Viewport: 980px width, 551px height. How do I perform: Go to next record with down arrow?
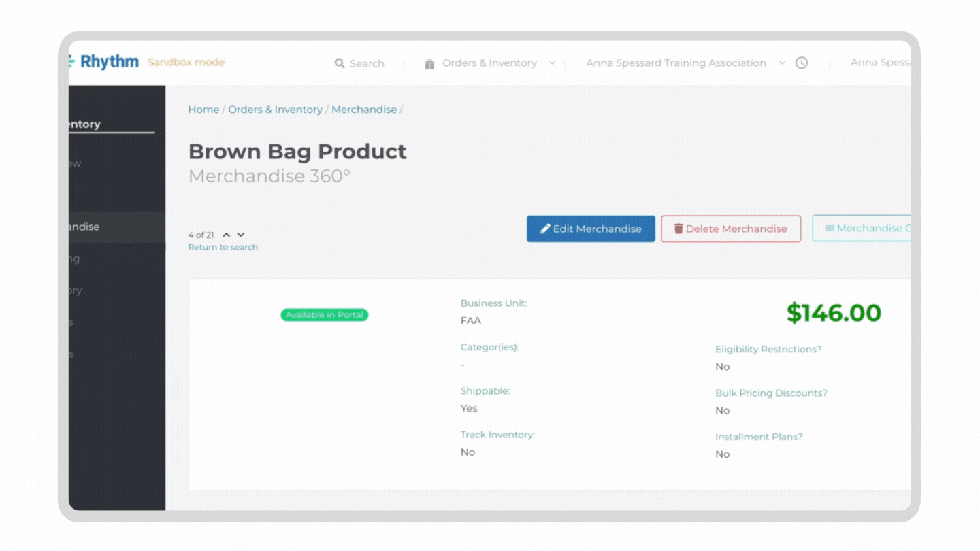(241, 235)
